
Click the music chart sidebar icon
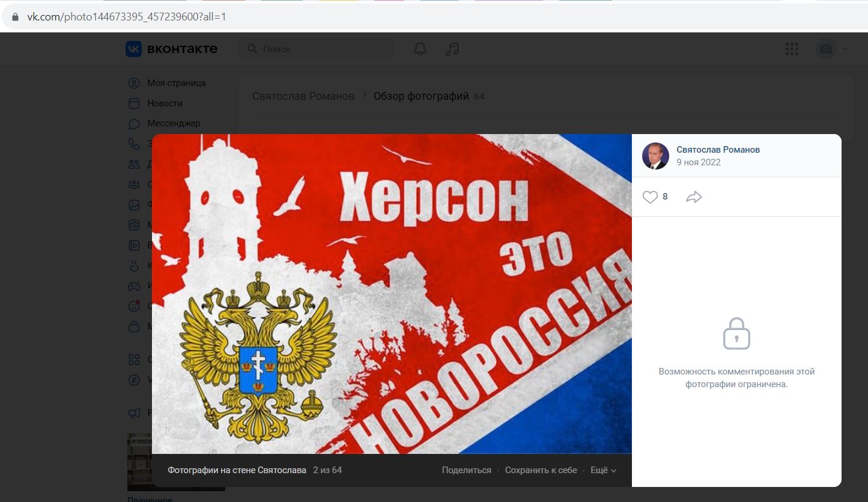(135, 225)
